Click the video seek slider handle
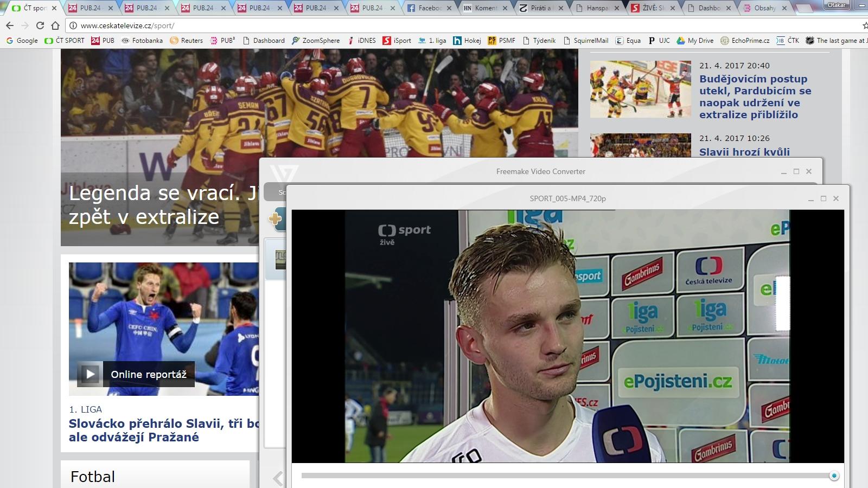 [834, 476]
